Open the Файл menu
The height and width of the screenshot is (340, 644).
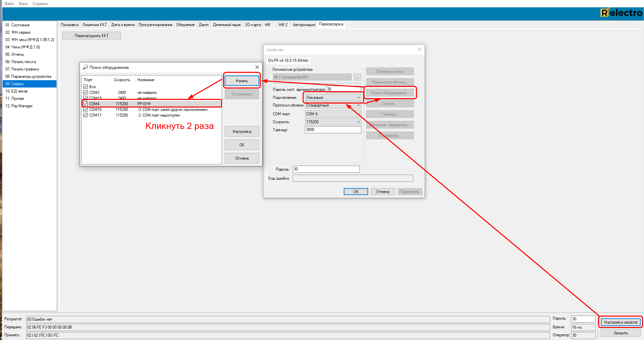[x=9, y=4]
